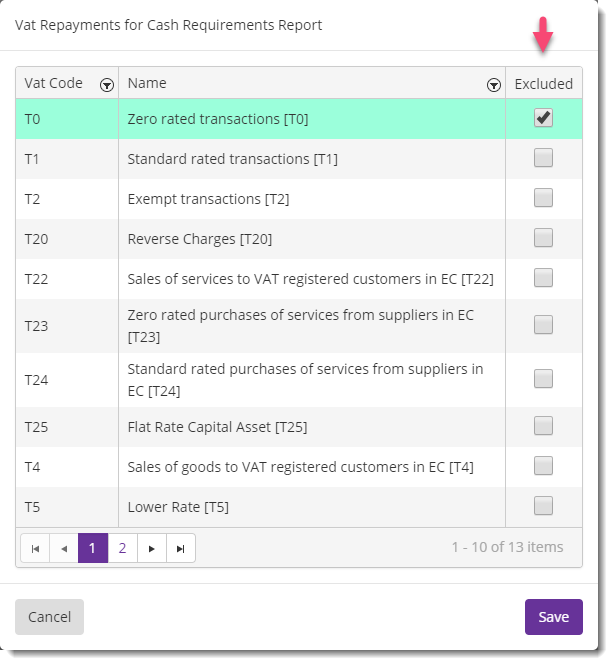Select the T4 sales of goods row
The width and height of the screenshot is (613, 665).
pyautogui.click(x=299, y=467)
